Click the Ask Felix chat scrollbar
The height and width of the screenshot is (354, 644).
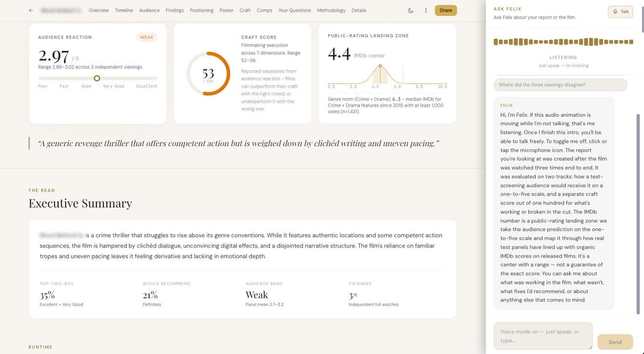coord(638,215)
